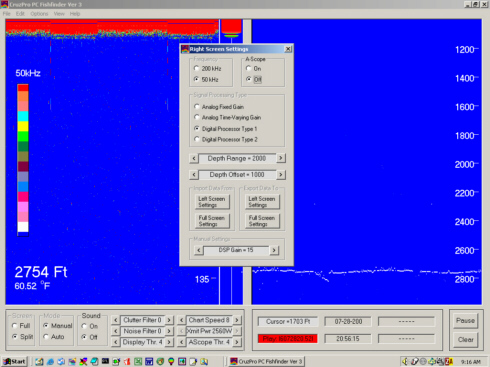Export data to Left Screen Settings

click(x=262, y=202)
